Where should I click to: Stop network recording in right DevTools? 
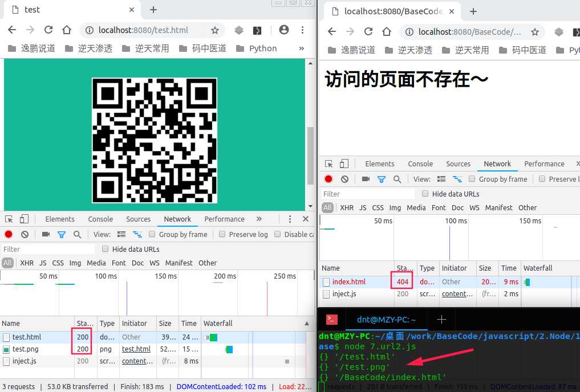click(x=328, y=179)
